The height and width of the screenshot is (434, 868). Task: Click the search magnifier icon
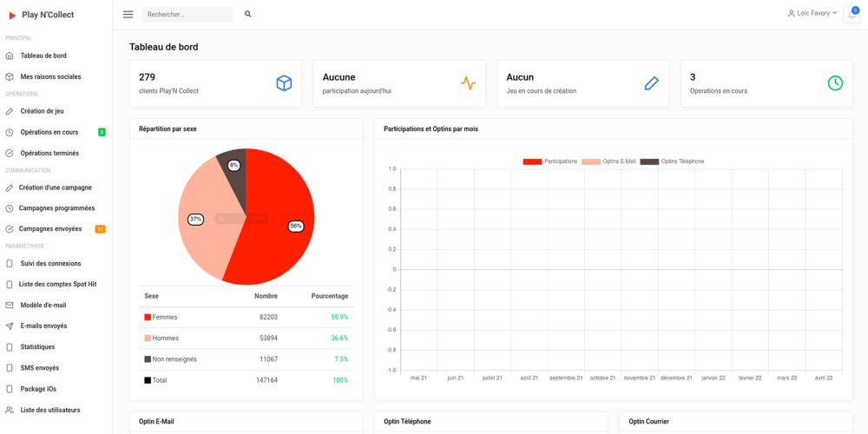(x=248, y=15)
